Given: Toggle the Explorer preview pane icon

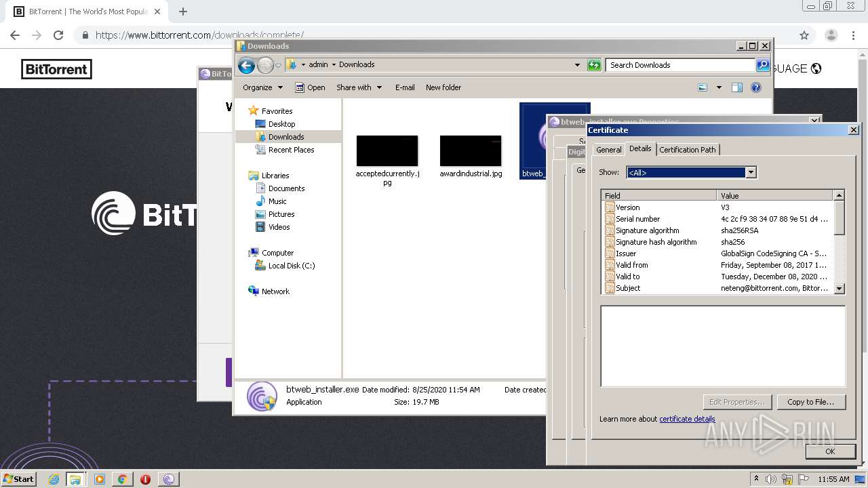Looking at the screenshot, I should 737,87.
